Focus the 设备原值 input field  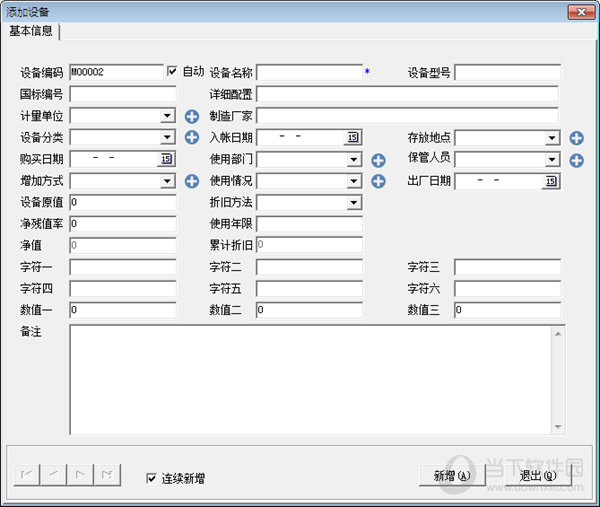[x=123, y=202]
